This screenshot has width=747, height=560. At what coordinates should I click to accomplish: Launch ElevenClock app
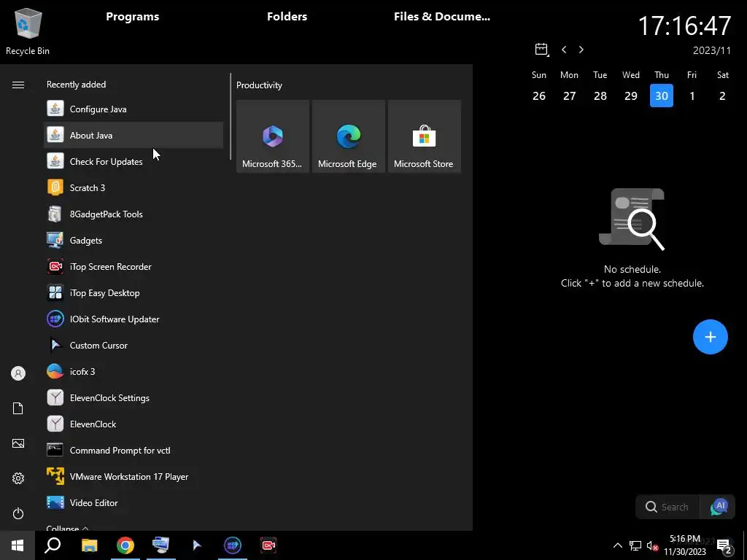[133, 424]
